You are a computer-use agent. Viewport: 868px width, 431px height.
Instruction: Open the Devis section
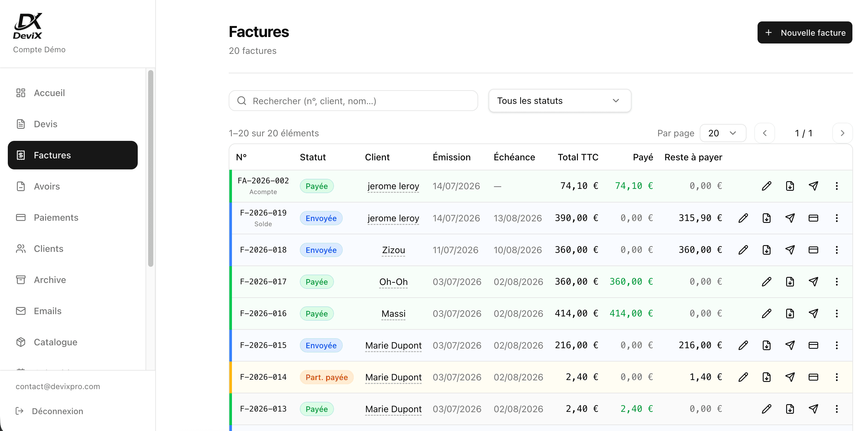73,124
